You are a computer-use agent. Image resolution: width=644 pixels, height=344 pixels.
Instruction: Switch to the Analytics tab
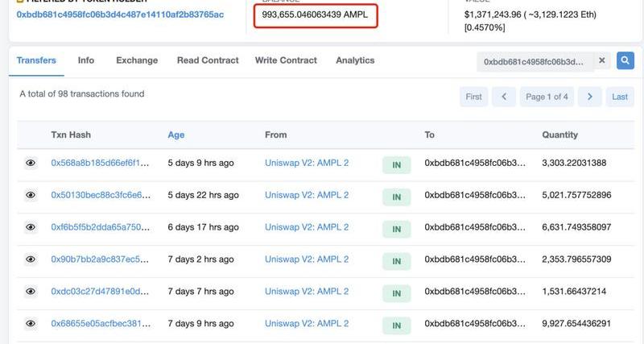point(355,60)
